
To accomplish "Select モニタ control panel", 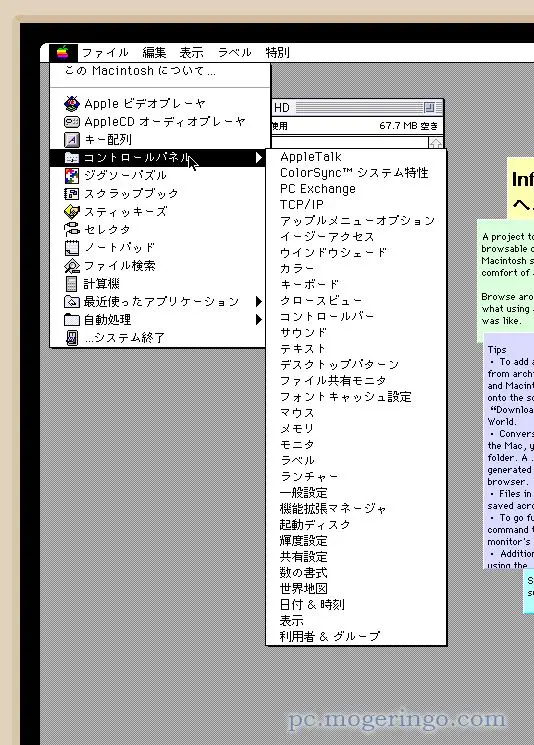I will tap(356, 445).
